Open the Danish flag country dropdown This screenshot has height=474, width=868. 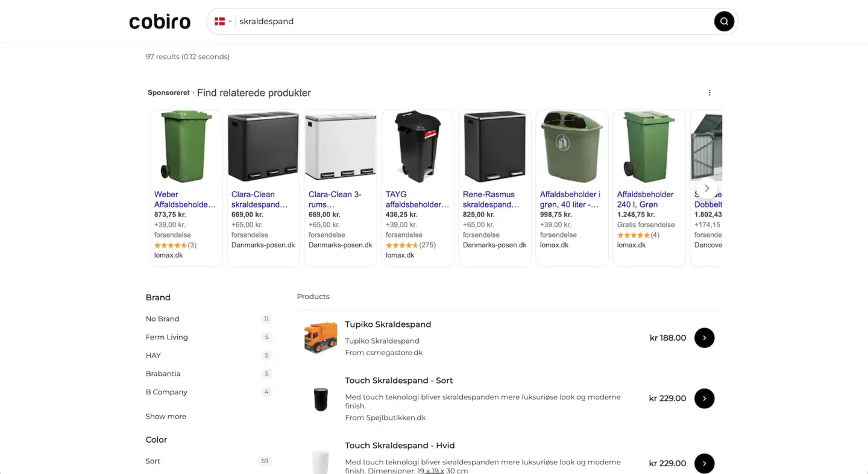click(x=223, y=21)
